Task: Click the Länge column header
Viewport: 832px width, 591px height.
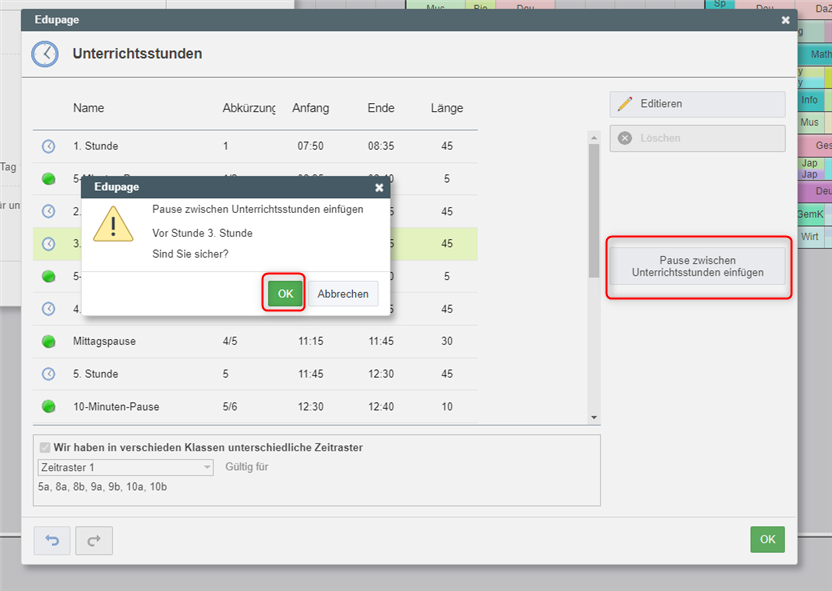Action: tap(447, 108)
